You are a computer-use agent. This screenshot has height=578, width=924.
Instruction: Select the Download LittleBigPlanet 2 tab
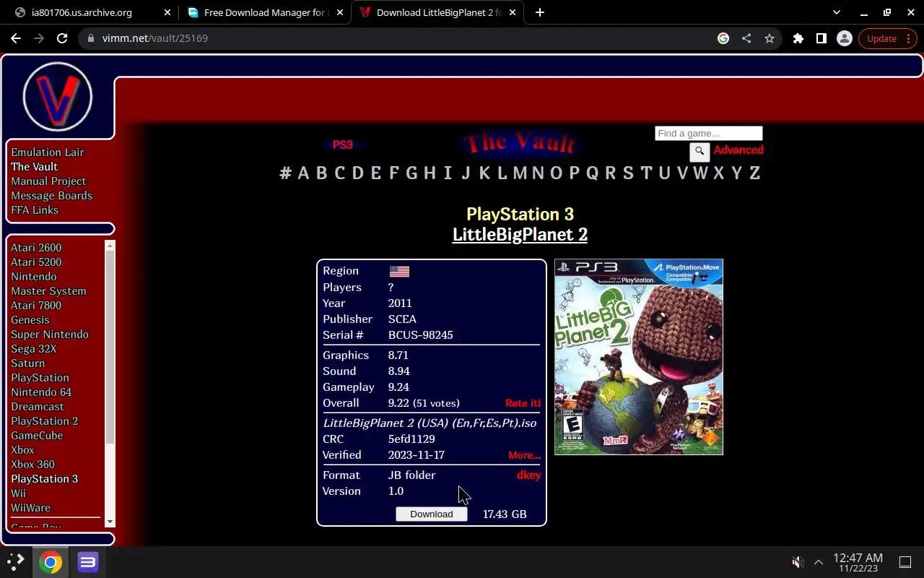click(x=439, y=12)
